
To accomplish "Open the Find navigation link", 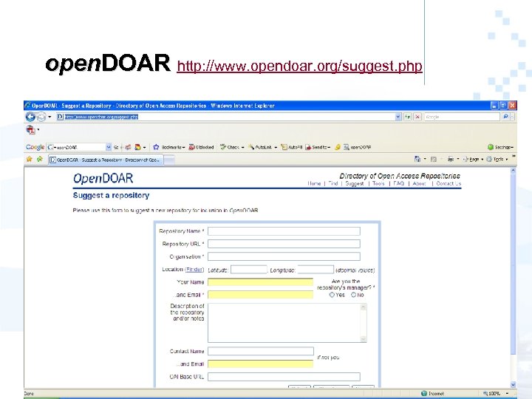I will [x=333, y=183].
